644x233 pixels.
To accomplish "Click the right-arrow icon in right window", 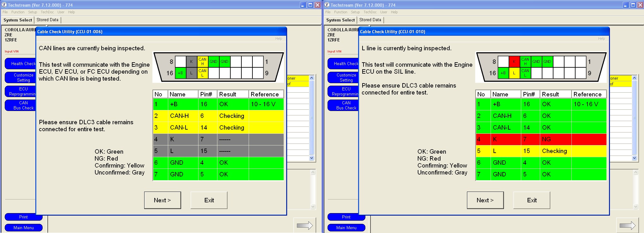I will pyautogui.click(x=627, y=225).
